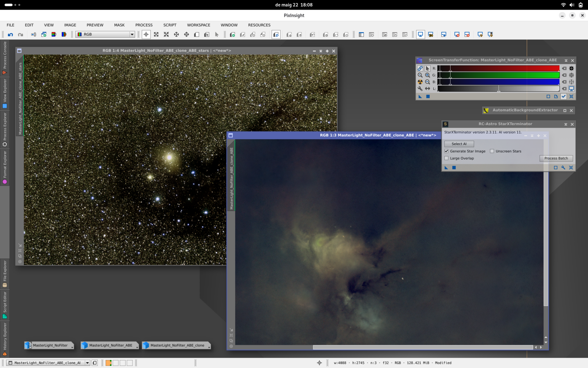Expand the File Explorer side panel
This screenshot has width=588, height=368.
(x=5, y=274)
